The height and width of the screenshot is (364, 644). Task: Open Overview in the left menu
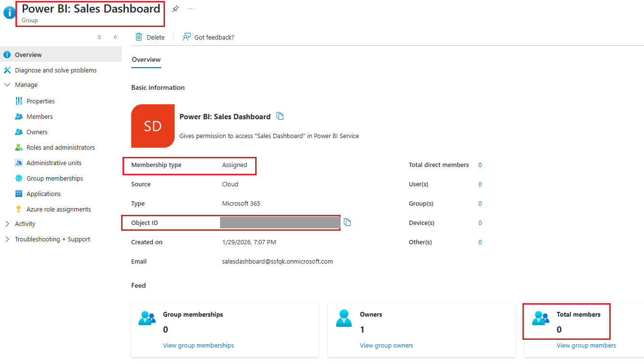pyautogui.click(x=61, y=55)
